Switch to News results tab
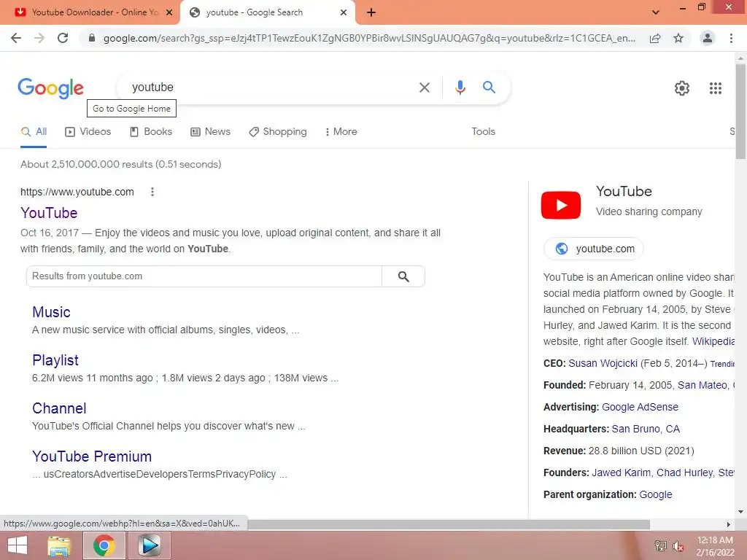This screenshot has height=560, width=747. click(x=211, y=132)
